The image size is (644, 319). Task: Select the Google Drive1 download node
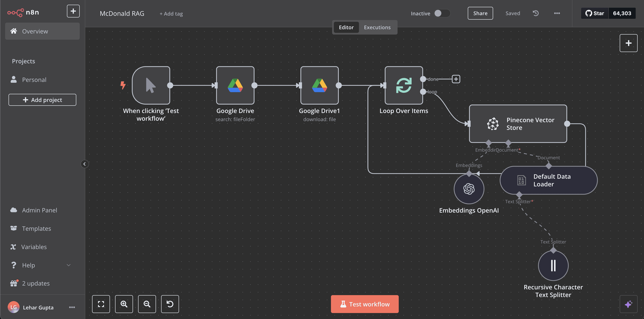click(319, 85)
